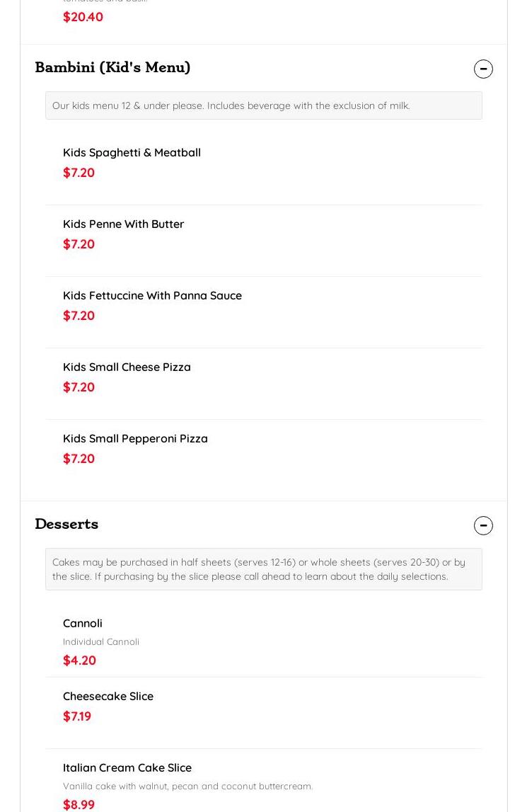Screen dimensions: 527x812
Task: Select Kids Small Cheese Pizza
Action: coord(127,367)
